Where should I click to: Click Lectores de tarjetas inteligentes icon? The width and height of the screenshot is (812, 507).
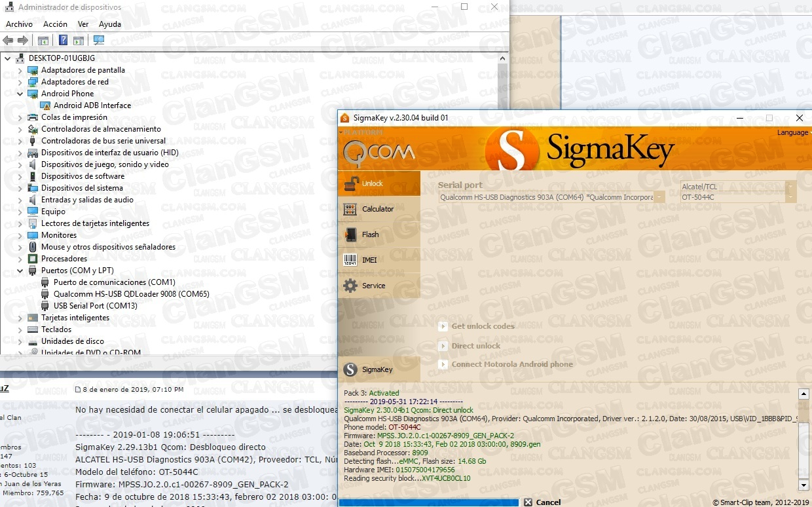[33, 223]
